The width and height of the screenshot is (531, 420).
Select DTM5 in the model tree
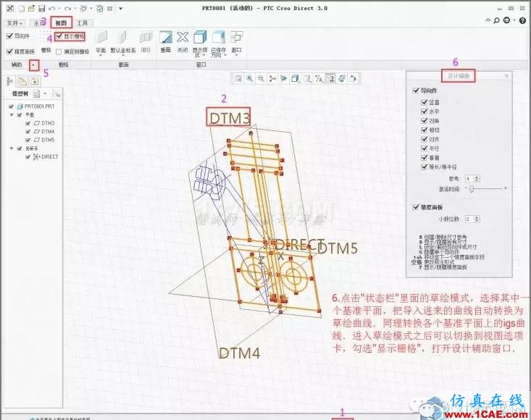pyautogui.click(x=48, y=140)
